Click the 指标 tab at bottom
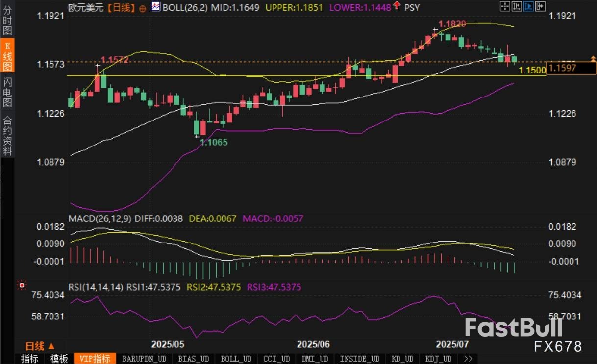 coord(29,359)
